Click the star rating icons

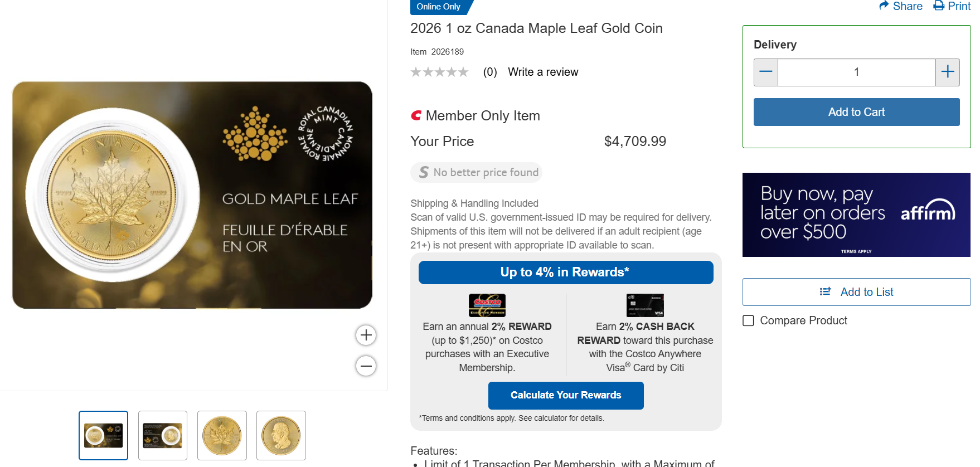click(439, 72)
